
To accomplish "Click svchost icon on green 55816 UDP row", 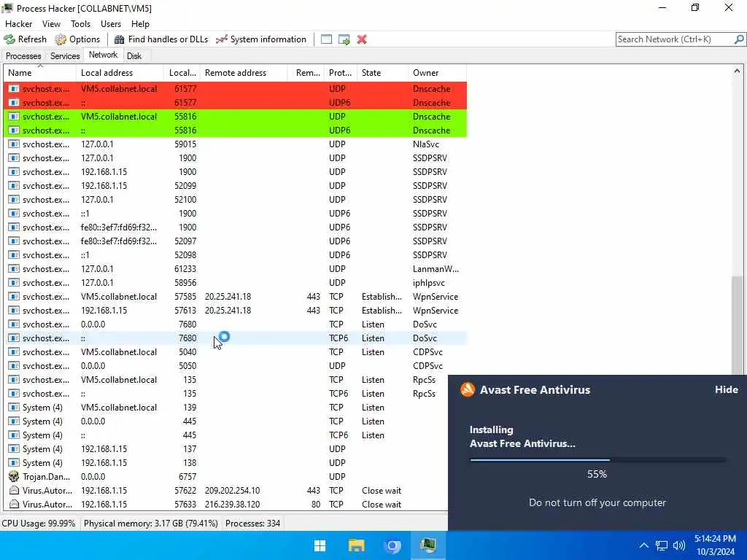I will pos(14,116).
